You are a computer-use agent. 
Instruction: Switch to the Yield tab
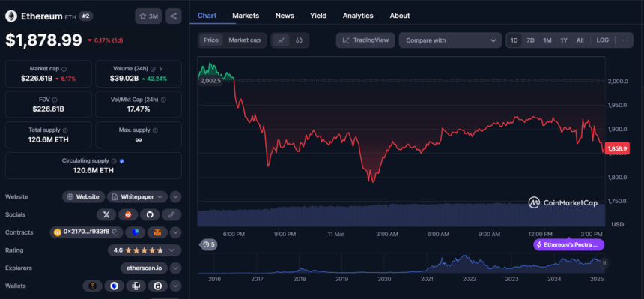click(x=318, y=16)
